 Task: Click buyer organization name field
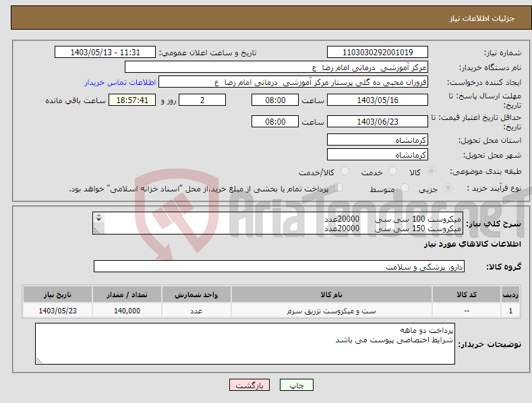276,67
